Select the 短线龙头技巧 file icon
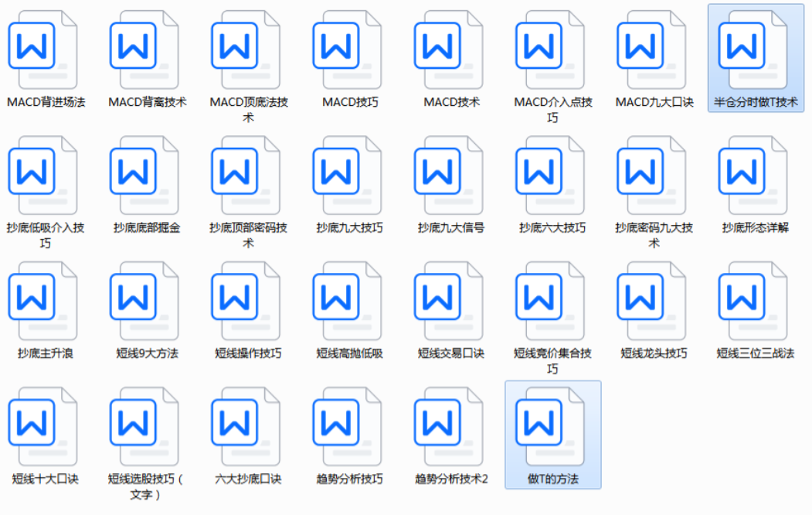The width and height of the screenshot is (812, 515). click(x=652, y=301)
